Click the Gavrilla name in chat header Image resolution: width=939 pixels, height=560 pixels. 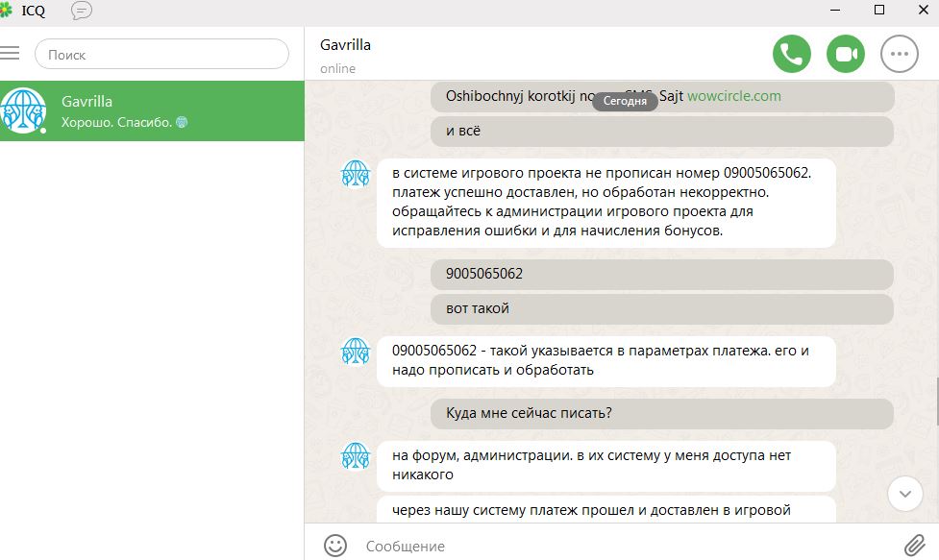[345, 45]
